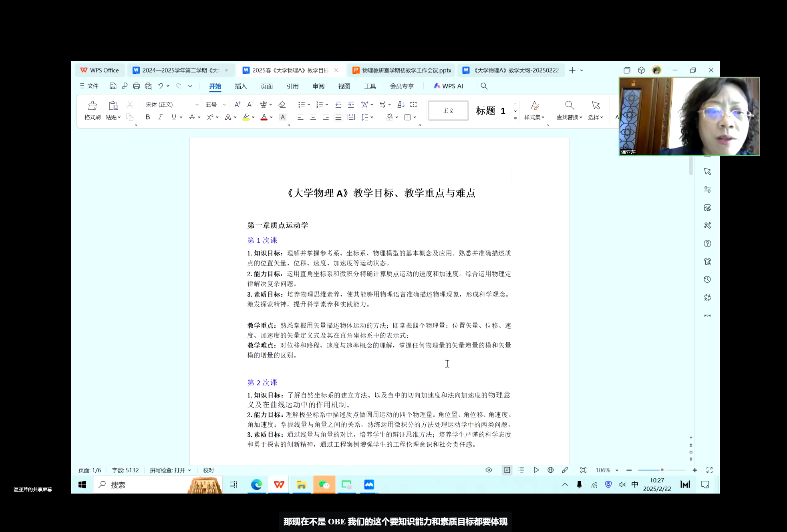Toggle italic formatting
The height and width of the screenshot is (532, 787).
pyautogui.click(x=160, y=117)
